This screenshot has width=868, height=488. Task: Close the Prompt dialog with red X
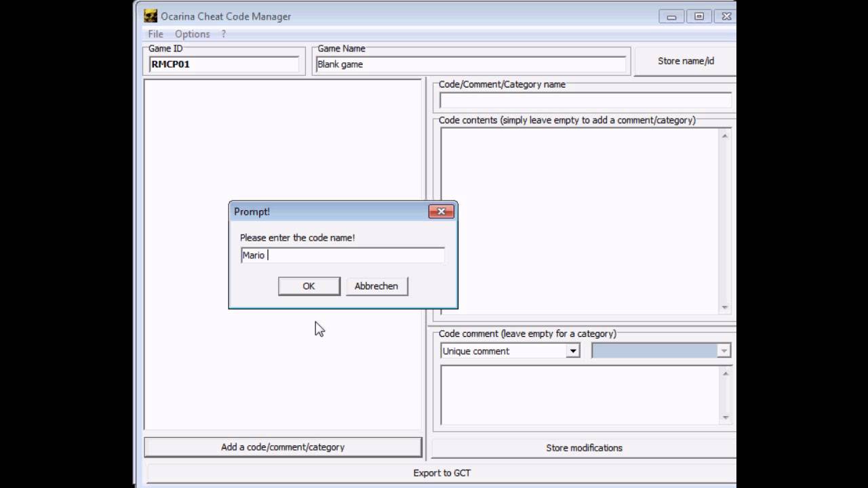(x=441, y=211)
